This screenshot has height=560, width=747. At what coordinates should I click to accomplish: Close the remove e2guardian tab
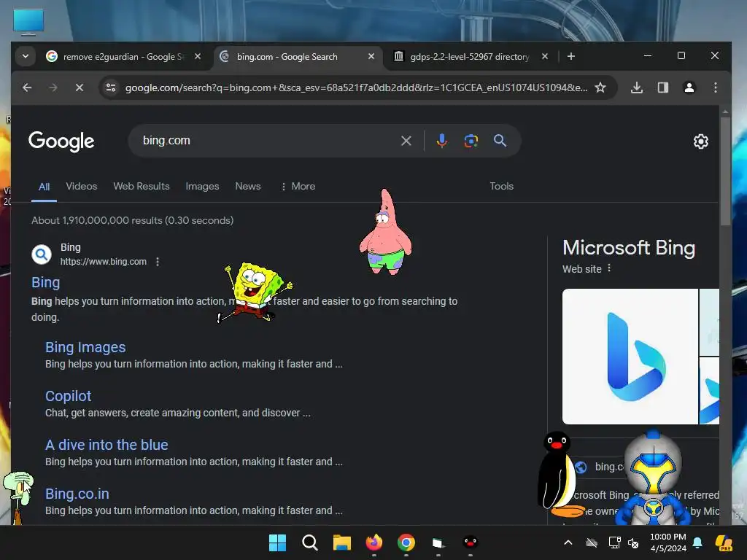pyautogui.click(x=198, y=56)
